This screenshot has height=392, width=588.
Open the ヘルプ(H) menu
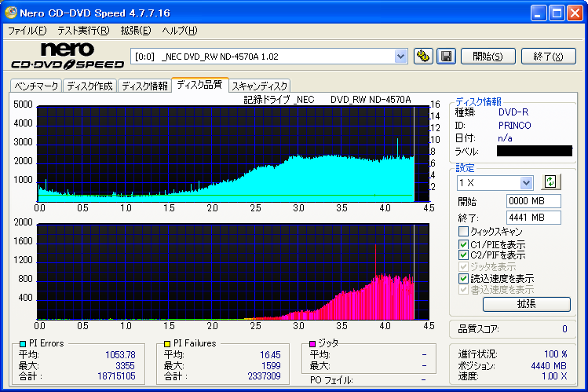[180, 31]
